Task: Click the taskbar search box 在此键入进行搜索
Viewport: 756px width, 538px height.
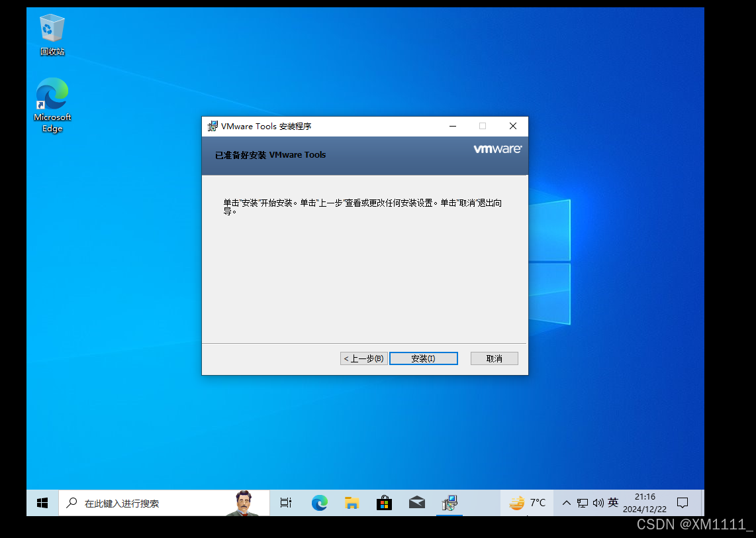Action: click(x=164, y=503)
